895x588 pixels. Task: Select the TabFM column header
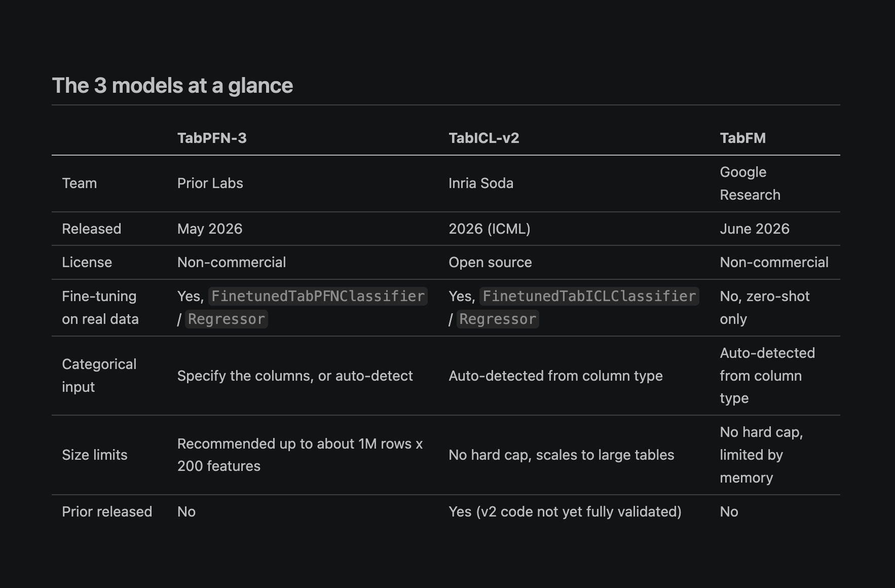point(742,138)
